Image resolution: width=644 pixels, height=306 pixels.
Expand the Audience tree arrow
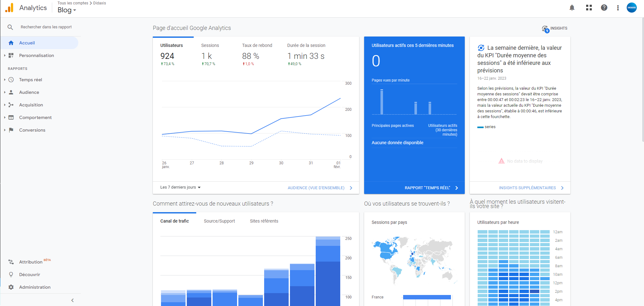coord(5,92)
